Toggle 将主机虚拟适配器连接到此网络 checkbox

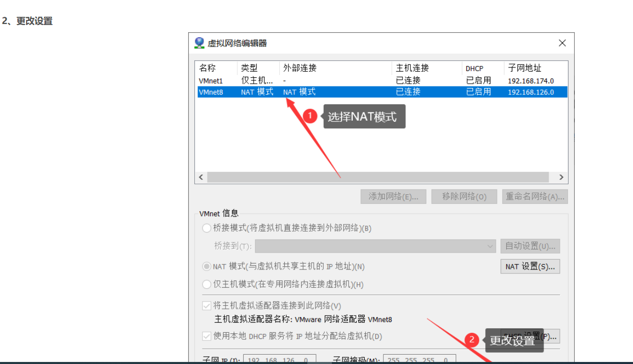[x=207, y=306]
